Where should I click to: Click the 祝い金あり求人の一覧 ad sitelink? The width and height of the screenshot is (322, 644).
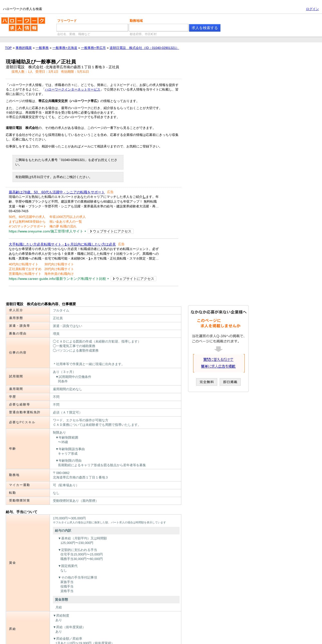(66, 222)
